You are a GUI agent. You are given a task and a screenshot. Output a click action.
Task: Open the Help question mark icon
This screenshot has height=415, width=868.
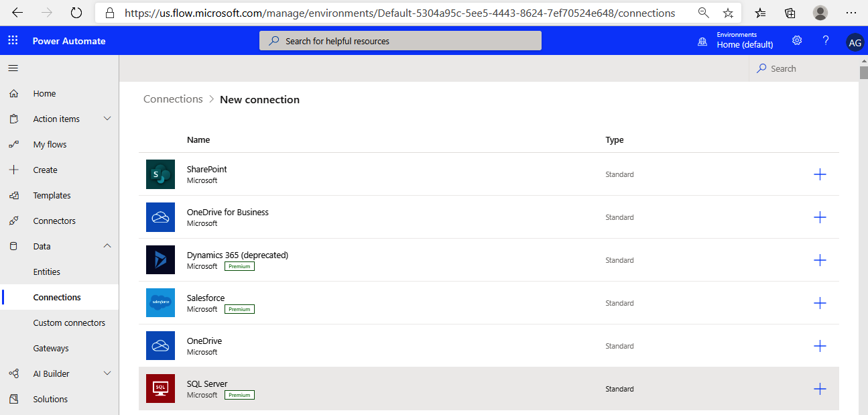click(826, 40)
